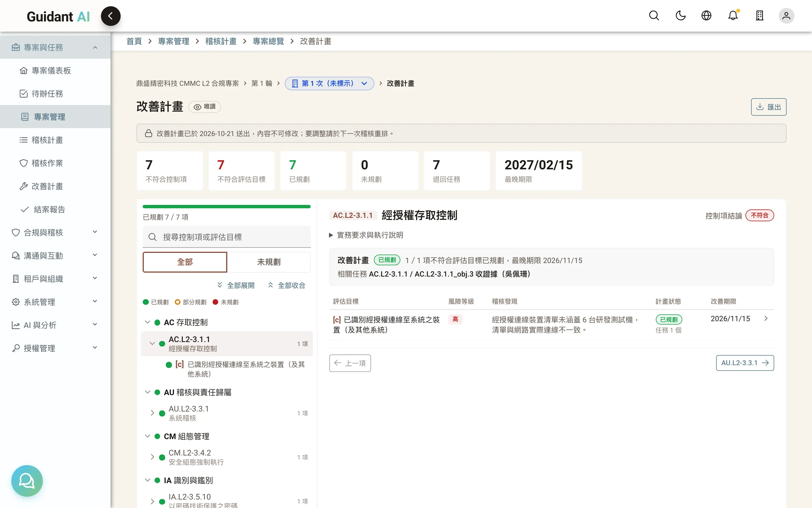812x508 pixels.
Task: Open row detail chevron for 2026/11/15
Action: 766,319
